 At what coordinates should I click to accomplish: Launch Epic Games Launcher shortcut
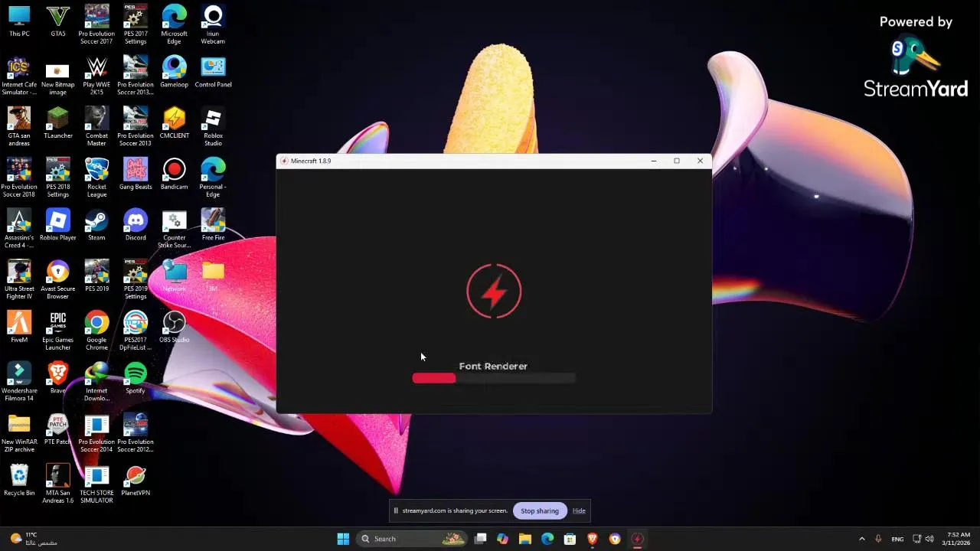pyautogui.click(x=57, y=331)
